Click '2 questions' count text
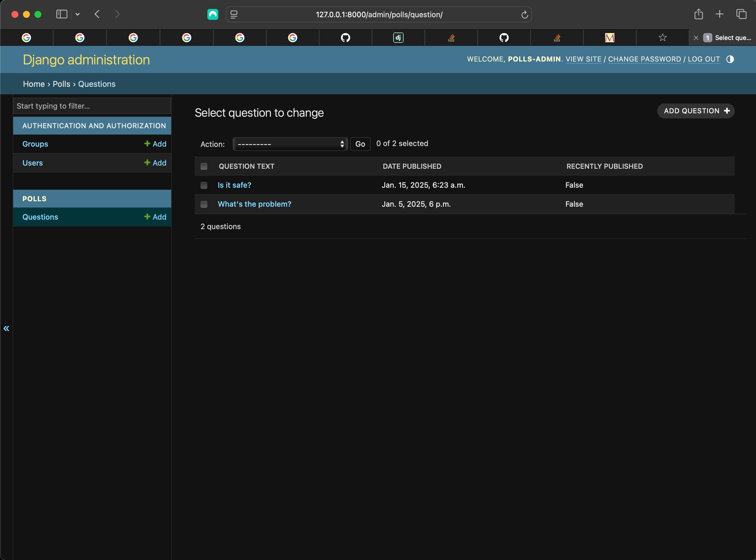The height and width of the screenshot is (560, 756). (221, 227)
